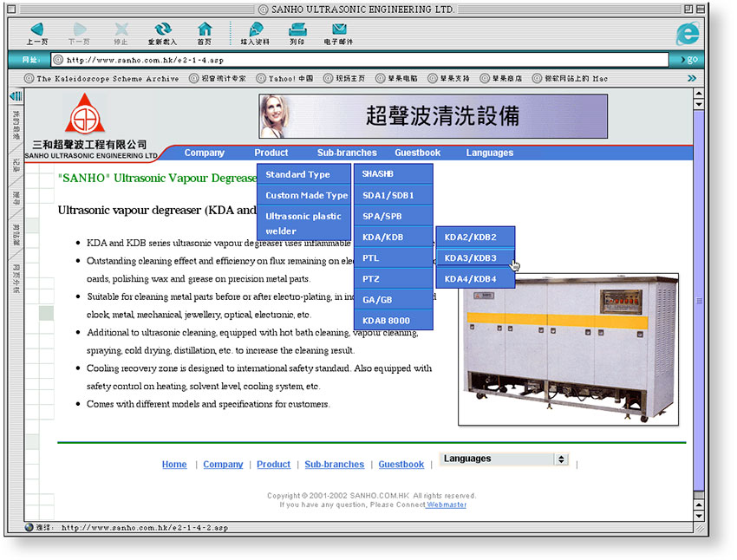Follow the Company footer link
Viewport: 737px width, 560px height.
223,464
